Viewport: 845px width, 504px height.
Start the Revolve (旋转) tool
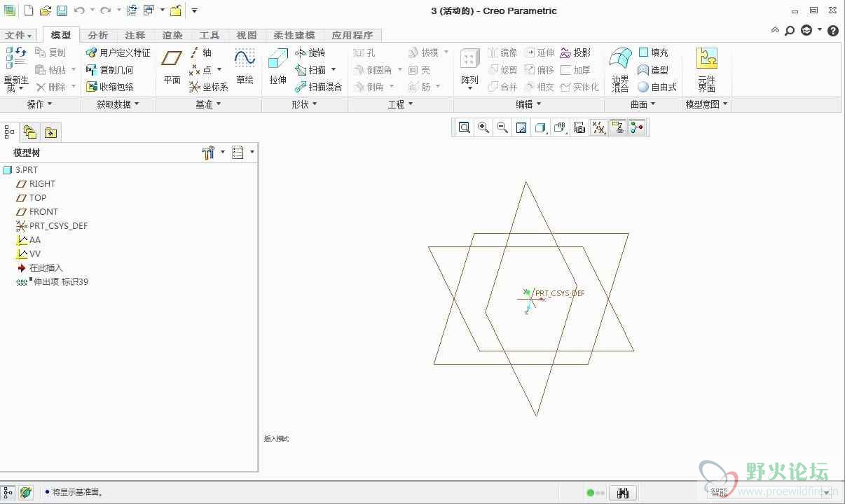(x=310, y=52)
